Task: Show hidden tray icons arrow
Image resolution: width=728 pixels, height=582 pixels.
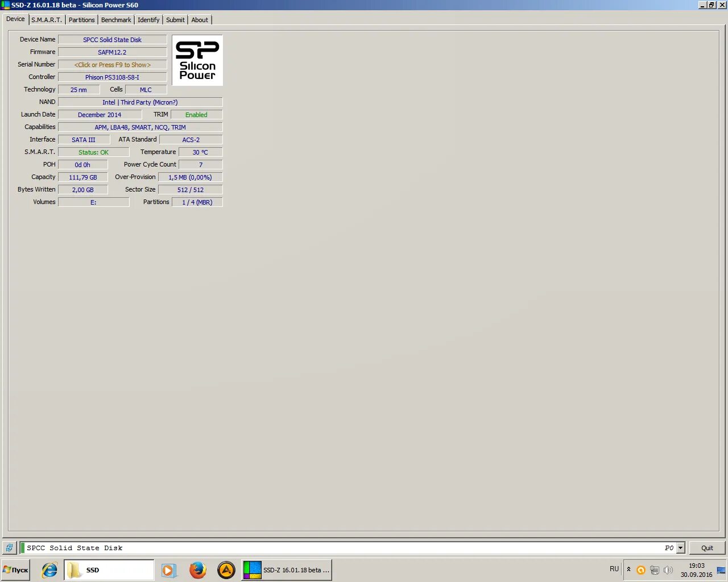Action: (628, 569)
